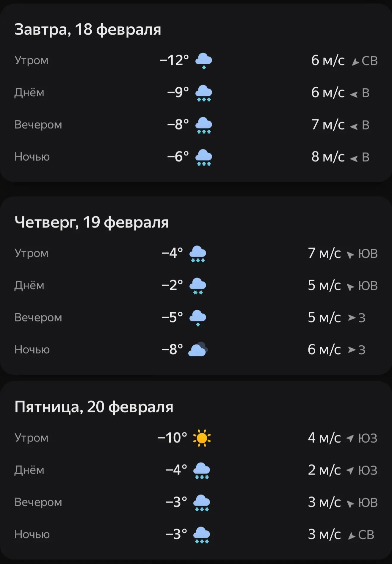Select the "Вечером" row label under 18 февраля
This screenshot has height=564, width=392.
tap(38, 125)
